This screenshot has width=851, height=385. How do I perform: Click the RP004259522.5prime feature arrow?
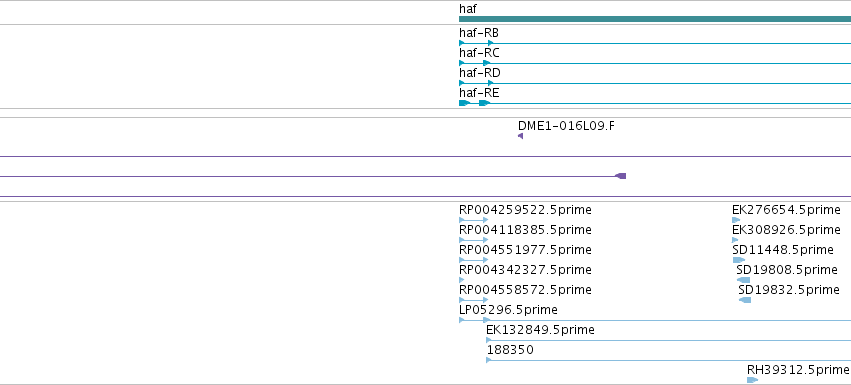coord(474,220)
